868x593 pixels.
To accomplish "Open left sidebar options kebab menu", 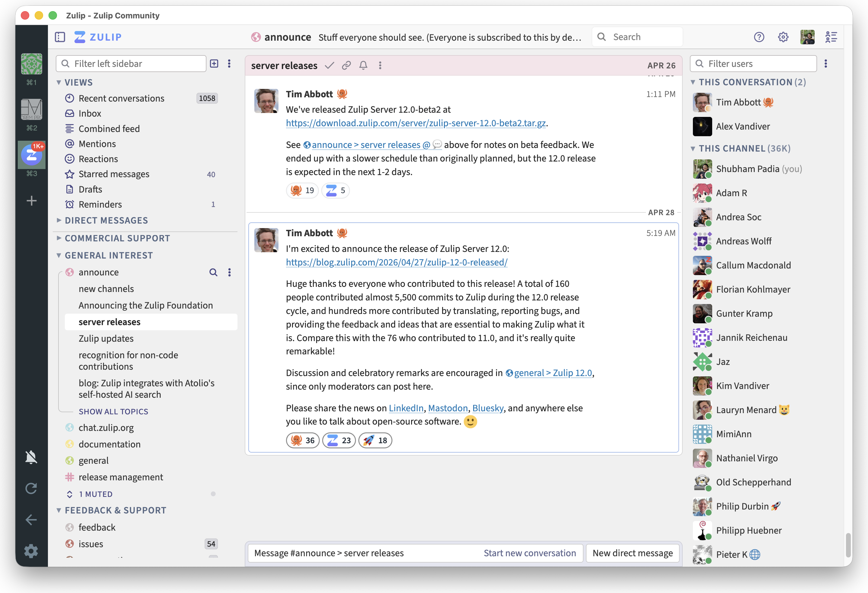I will [229, 64].
